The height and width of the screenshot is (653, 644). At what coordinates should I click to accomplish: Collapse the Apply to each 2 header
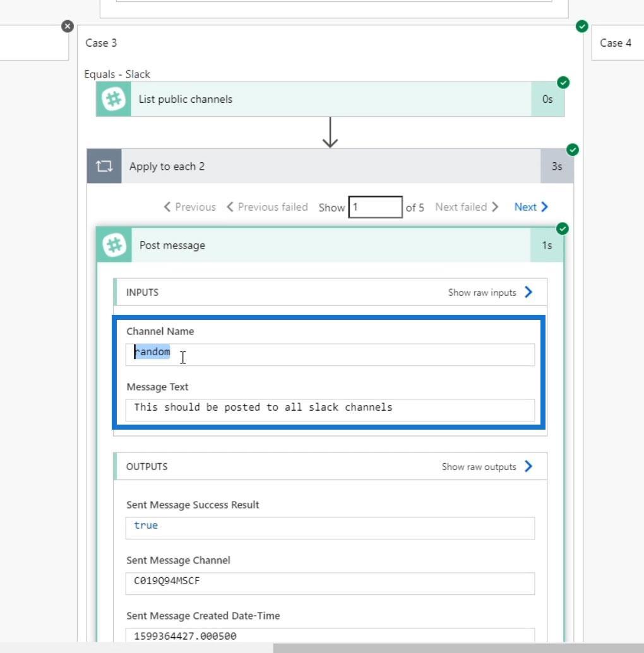pyautogui.click(x=330, y=166)
